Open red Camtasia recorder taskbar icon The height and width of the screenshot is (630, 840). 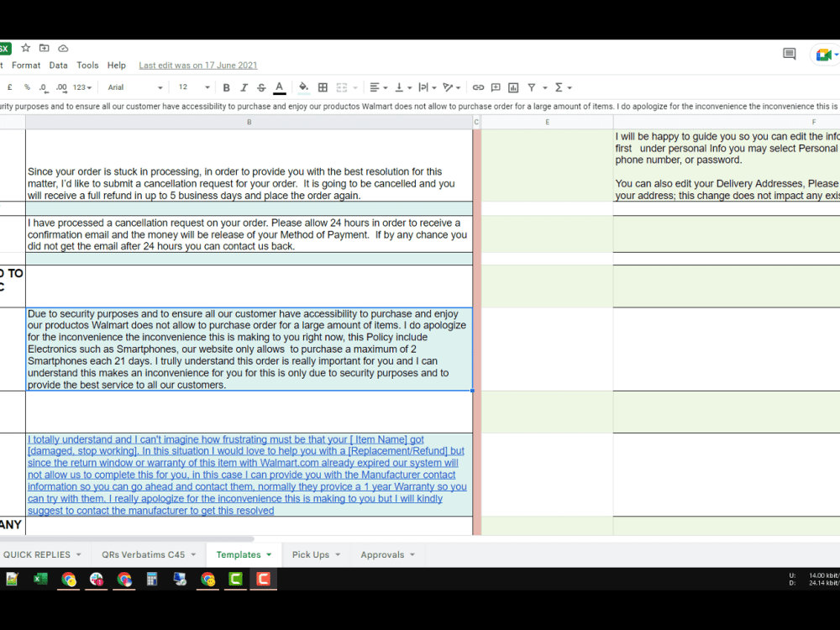(x=263, y=579)
